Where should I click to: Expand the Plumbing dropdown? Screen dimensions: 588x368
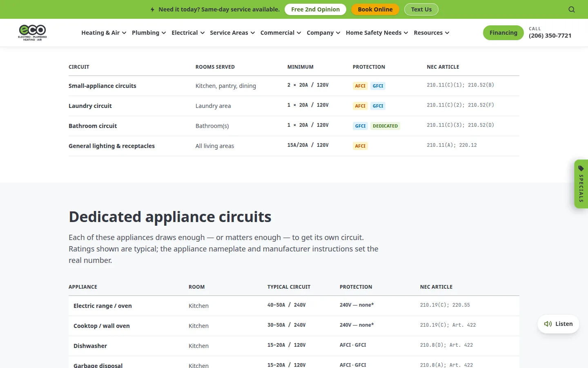point(149,33)
